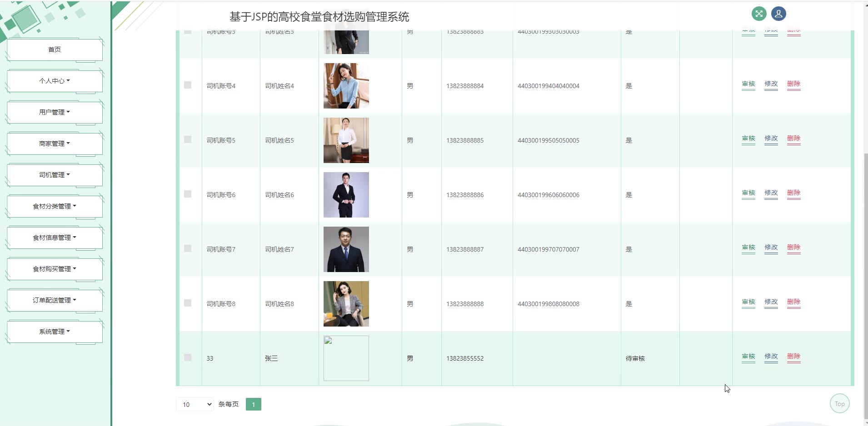Select ID number 440300199707070007
868x426 pixels.
[549, 249]
